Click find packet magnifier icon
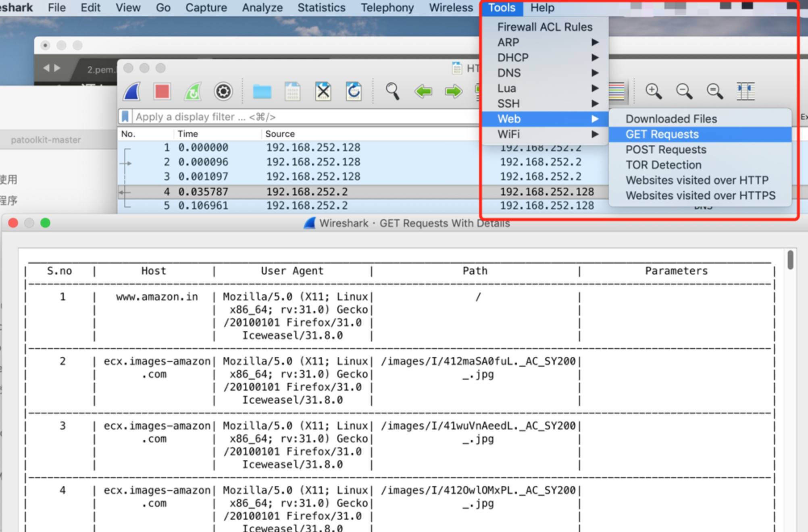Screen dimensions: 808x532 [392, 91]
